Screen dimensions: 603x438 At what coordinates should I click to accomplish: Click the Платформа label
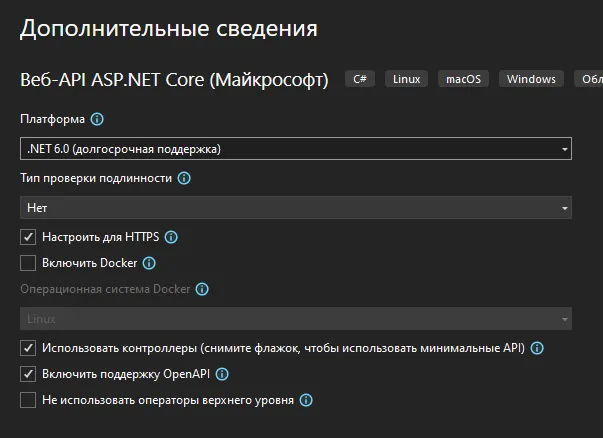(52, 119)
